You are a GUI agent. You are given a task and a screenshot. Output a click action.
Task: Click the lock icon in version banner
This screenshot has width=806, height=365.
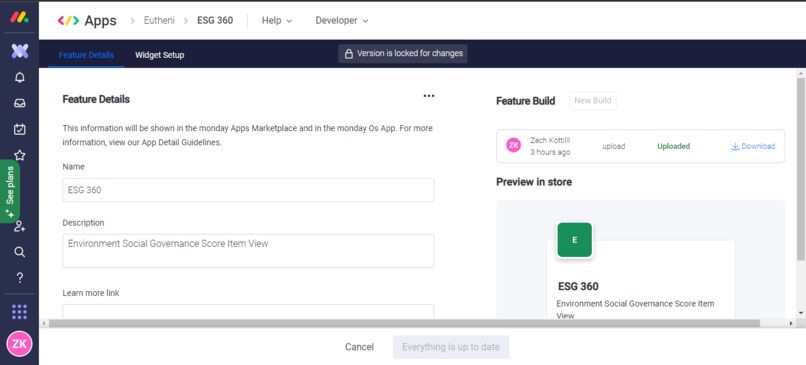349,53
